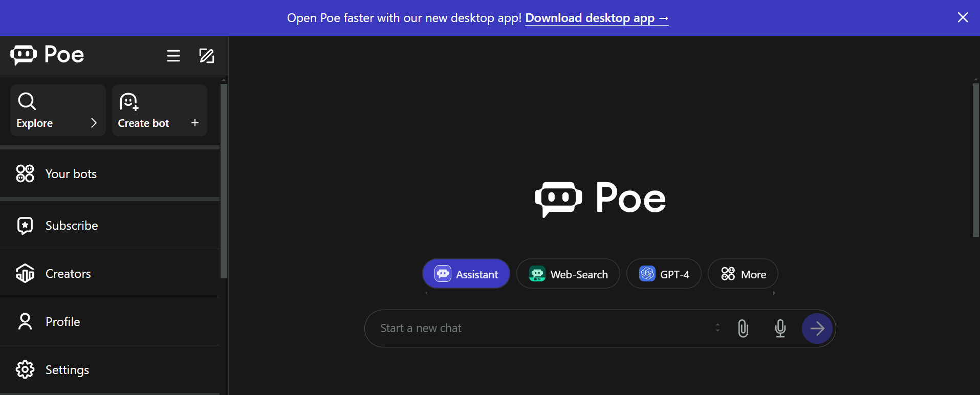Expand Explore using the chevron arrow
The height and width of the screenshot is (395, 980).
(x=94, y=123)
